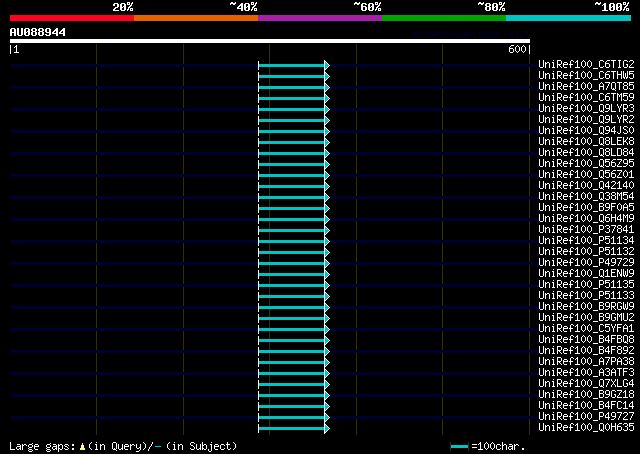The width and height of the screenshot is (640, 454).
Task: Click the 'Large gaps:' legend text
Action: (42, 446)
